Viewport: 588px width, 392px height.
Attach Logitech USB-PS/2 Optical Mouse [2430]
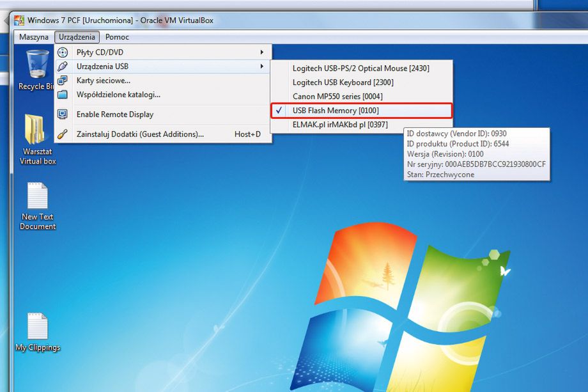pyautogui.click(x=362, y=68)
